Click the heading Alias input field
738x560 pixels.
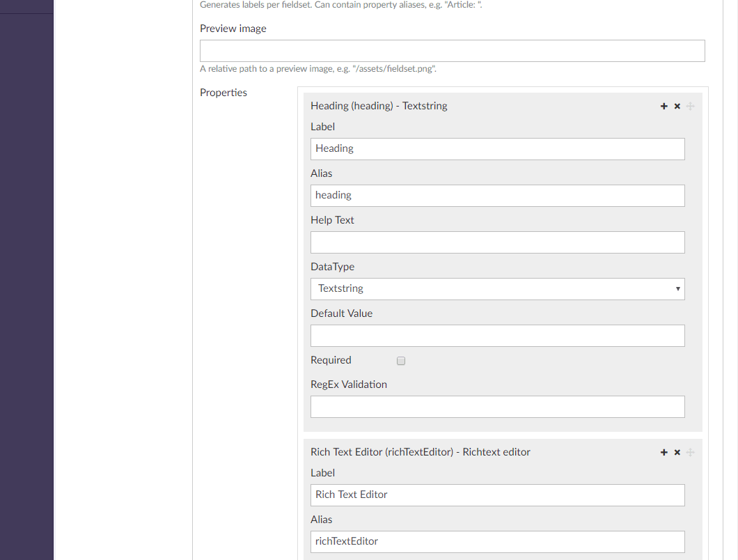click(498, 196)
